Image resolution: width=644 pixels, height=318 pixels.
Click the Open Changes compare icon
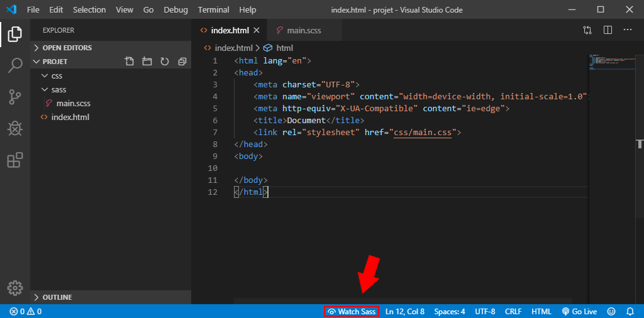point(587,30)
